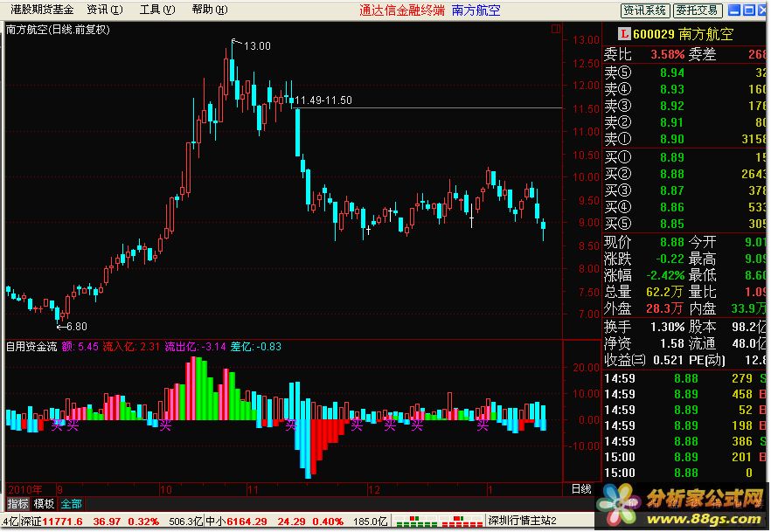Click indicator value 流入亿: 2.31

(x=131, y=347)
